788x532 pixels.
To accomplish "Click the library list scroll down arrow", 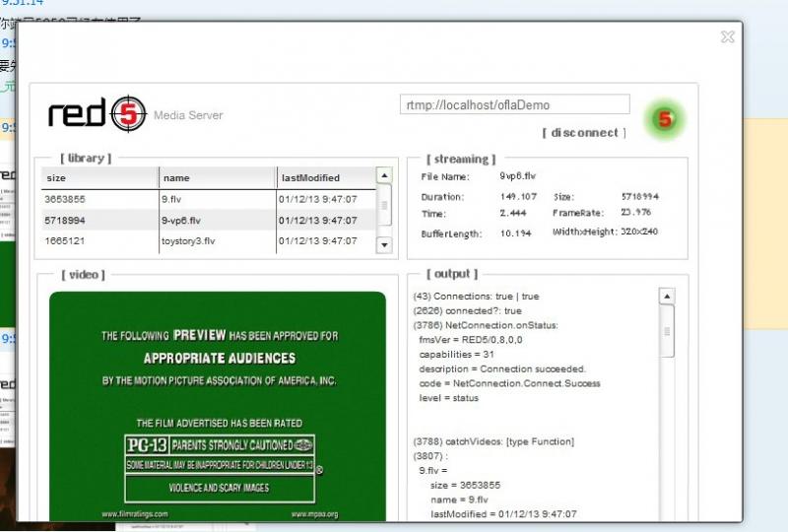I will (384, 245).
